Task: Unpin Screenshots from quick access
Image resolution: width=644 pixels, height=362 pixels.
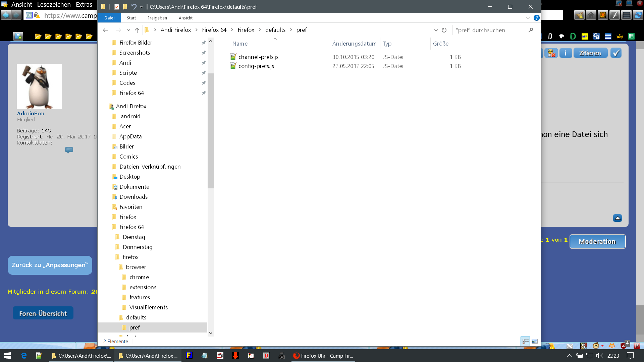Action: (x=204, y=53)
